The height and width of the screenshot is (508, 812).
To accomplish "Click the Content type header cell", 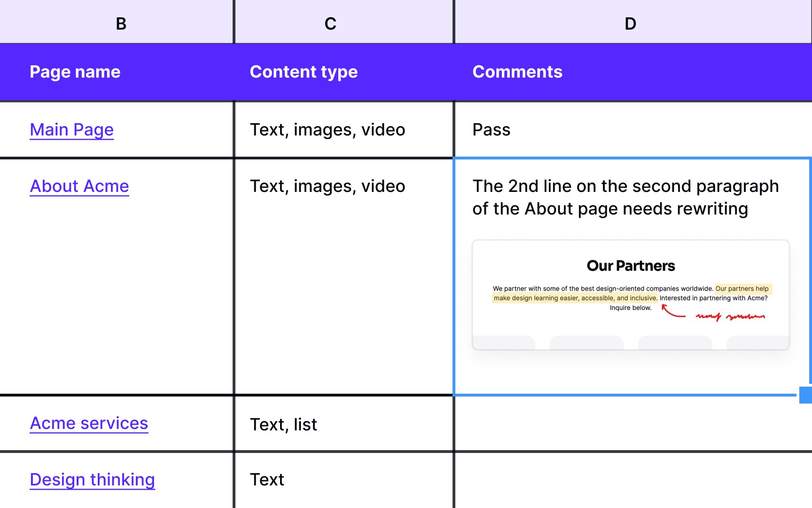I will click(344, 72).
